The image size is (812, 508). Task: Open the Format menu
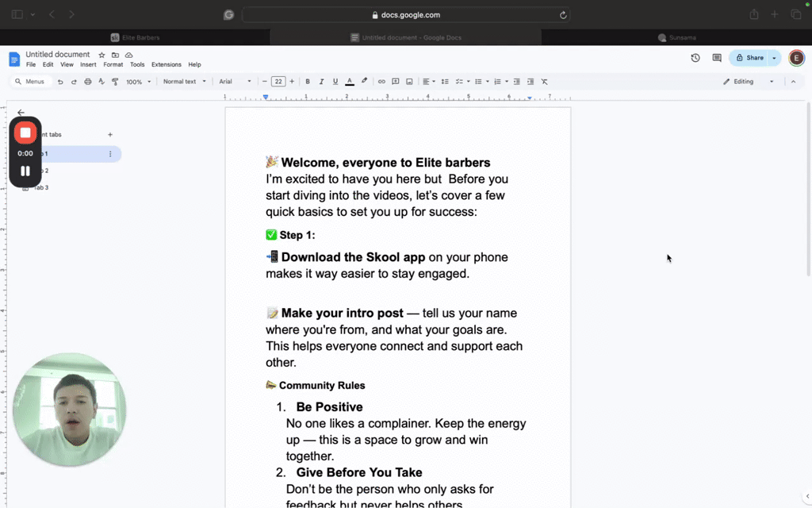[x=113, y=65]
